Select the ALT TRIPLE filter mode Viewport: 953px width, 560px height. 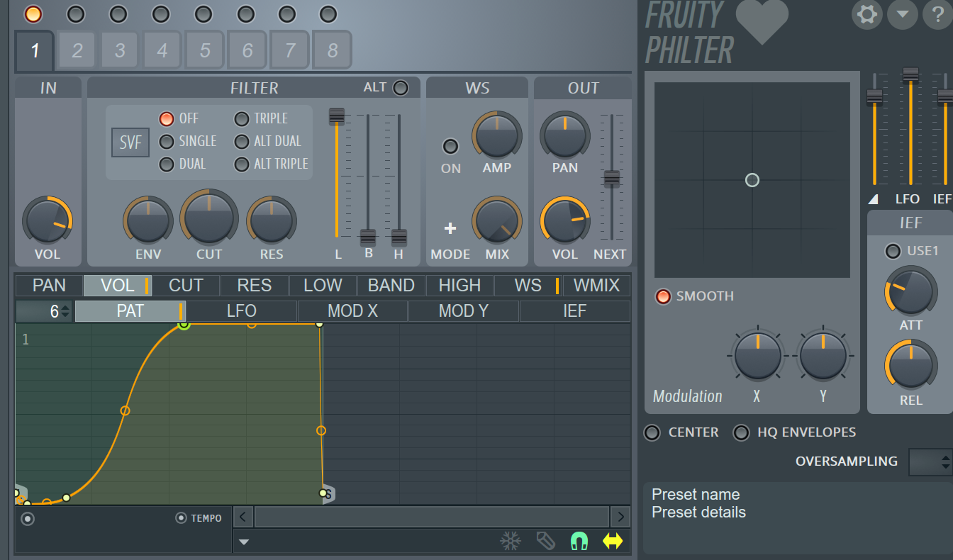click(242, 164)
